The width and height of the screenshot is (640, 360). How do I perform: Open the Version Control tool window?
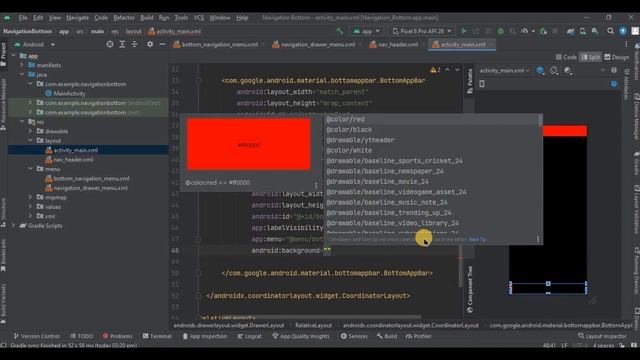[37, 336]
